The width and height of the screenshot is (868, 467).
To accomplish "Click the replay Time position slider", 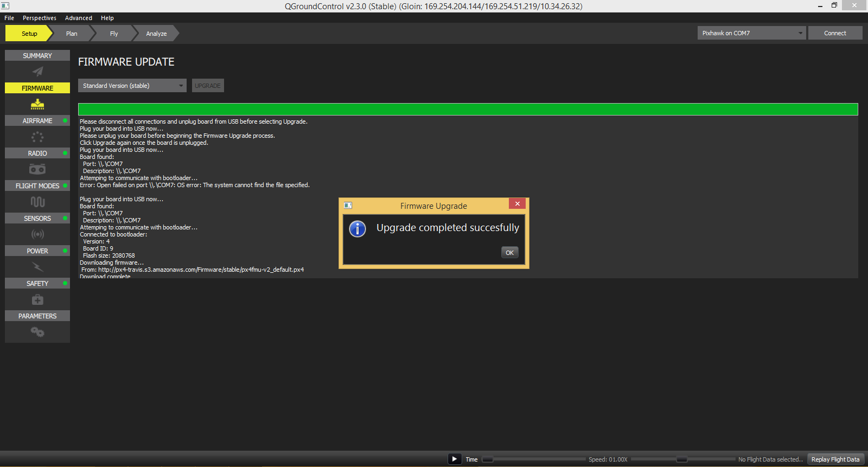I will coord(534,459).
